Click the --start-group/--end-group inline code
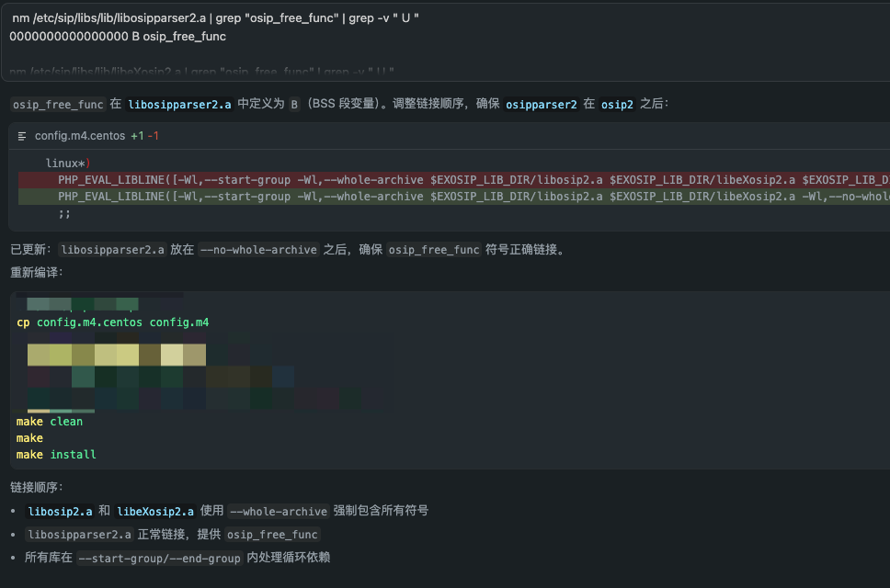The width and height of the screenshot is (890, 588). (160, 558)
